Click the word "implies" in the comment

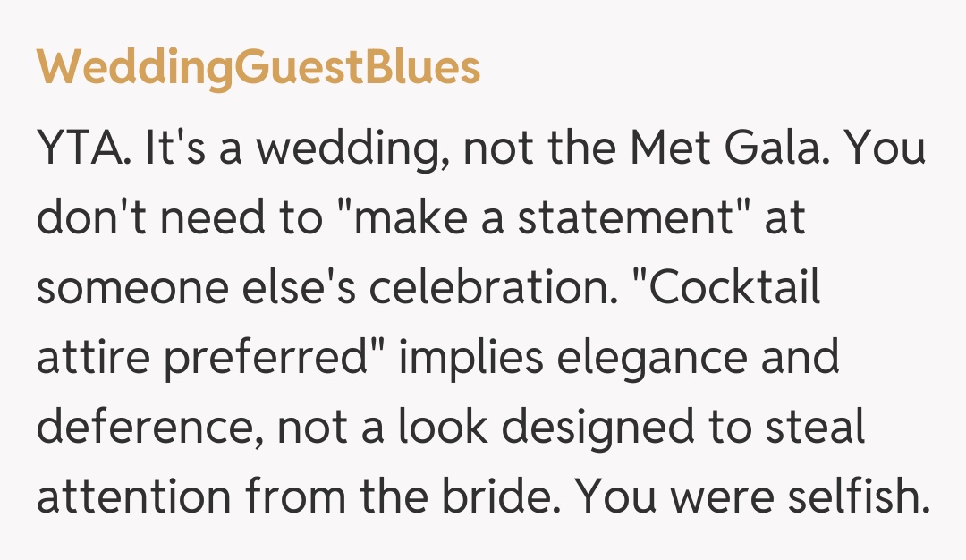coord(470,358)
